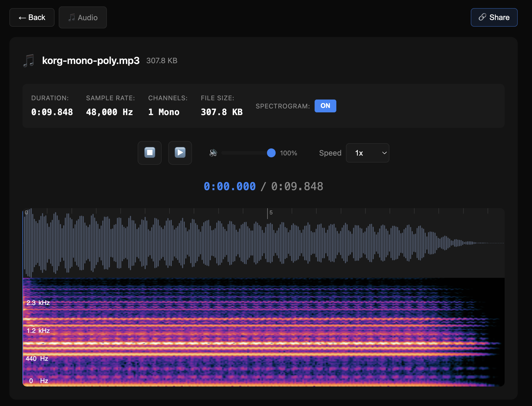532x406 pixels.
Task: Click the blue volume handle at 100%
Action: pyautogui.click(x=271, y=153)
